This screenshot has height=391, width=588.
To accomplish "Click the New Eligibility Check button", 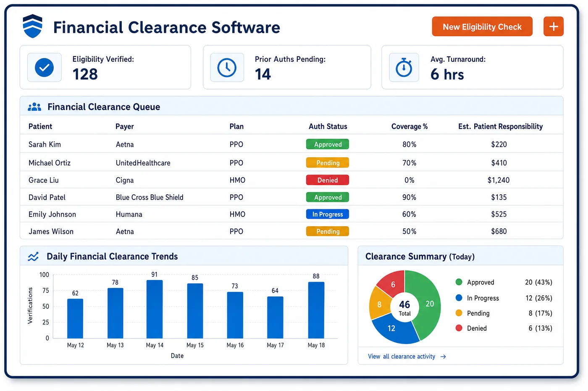I will click(482, 26).
